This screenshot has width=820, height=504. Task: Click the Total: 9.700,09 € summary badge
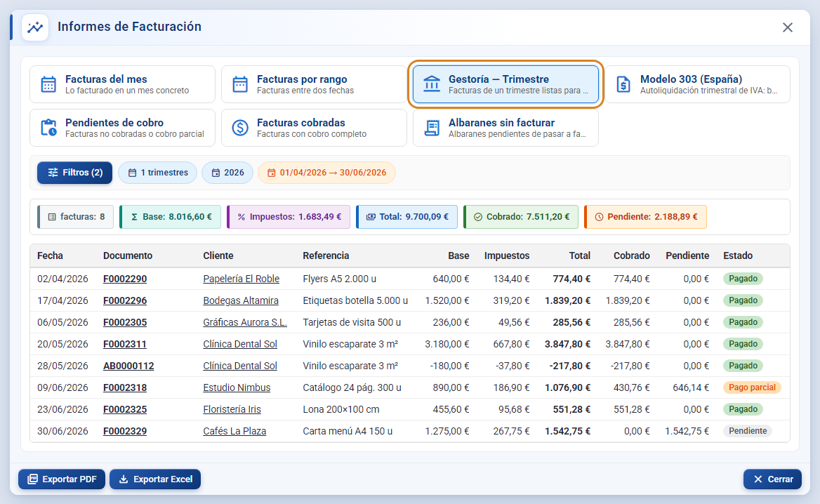tap(407, 216)
